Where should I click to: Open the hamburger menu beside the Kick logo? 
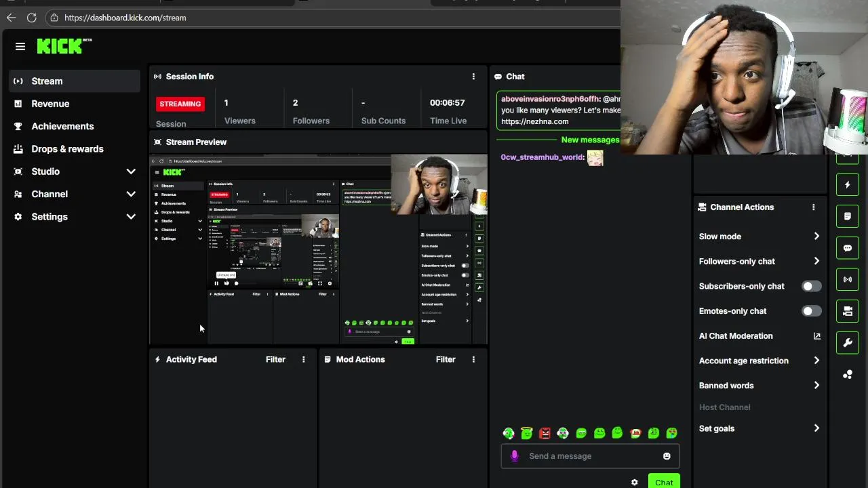coord(20,46)
